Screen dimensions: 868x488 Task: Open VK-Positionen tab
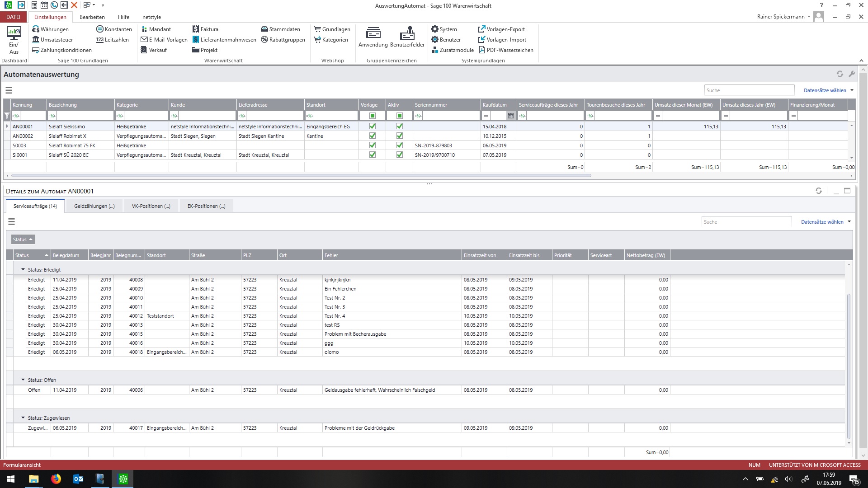[x=151, y=206]
